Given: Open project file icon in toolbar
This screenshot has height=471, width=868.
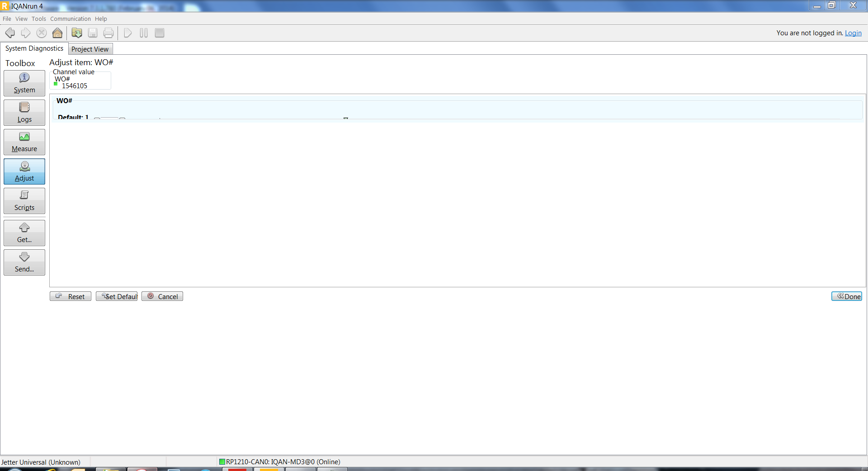Looking at the screenshot, I should [x=77, y=33].
